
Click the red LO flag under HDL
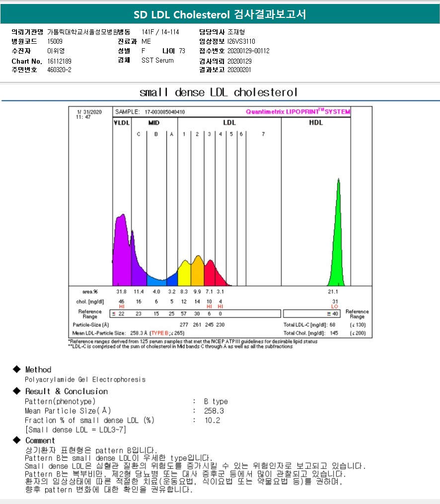click(x=334, y=307)
